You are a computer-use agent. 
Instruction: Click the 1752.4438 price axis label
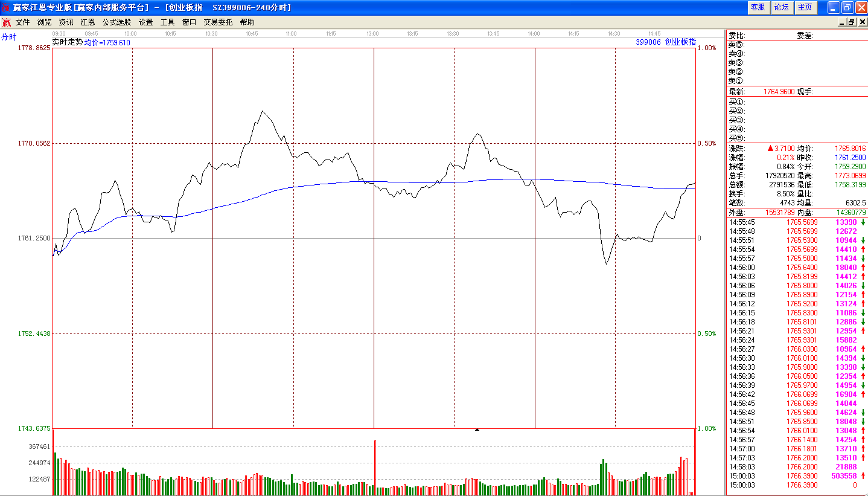(x=34, y=333)
